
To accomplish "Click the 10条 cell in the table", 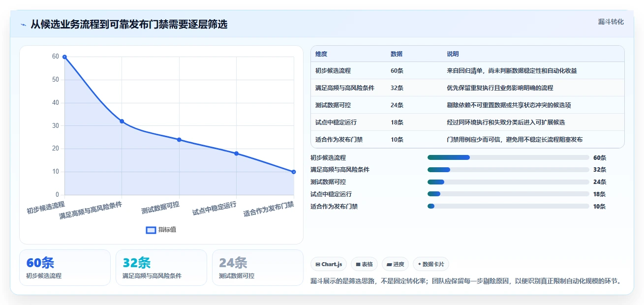I will coord(397,140).
